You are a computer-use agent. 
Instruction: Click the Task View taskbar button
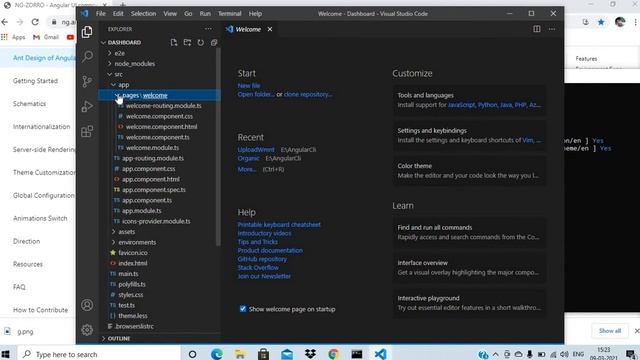(x=193, y=354)
